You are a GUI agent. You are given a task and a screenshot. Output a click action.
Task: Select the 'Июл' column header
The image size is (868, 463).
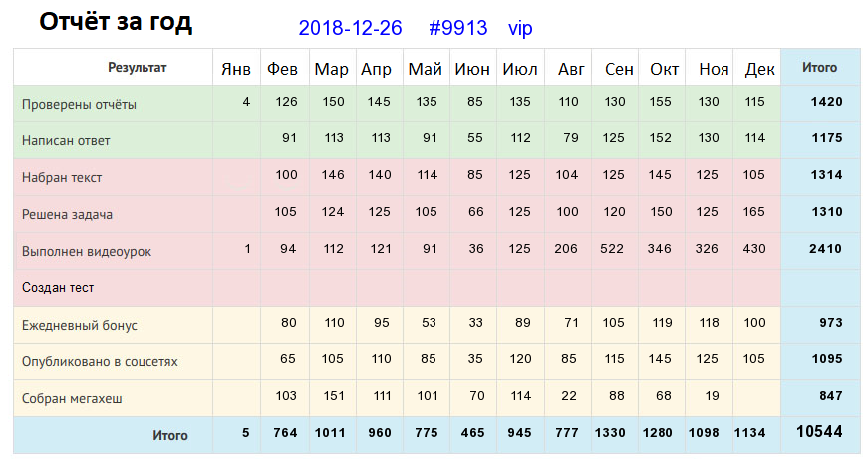tap(520, 69)
